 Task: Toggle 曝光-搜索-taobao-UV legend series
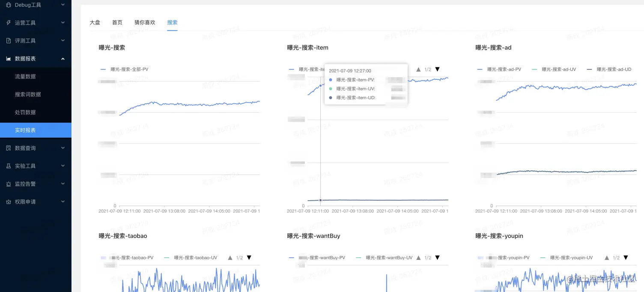[x=191, y=258]
